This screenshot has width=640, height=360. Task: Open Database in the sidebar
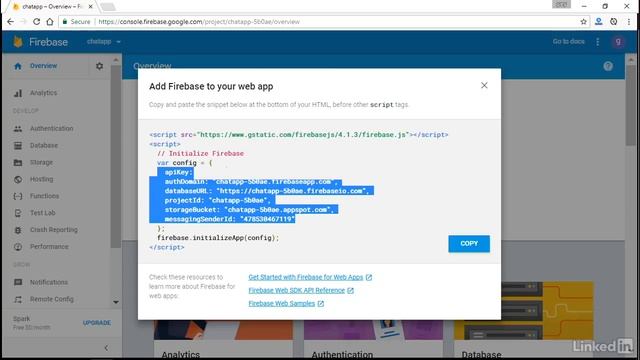44,145
